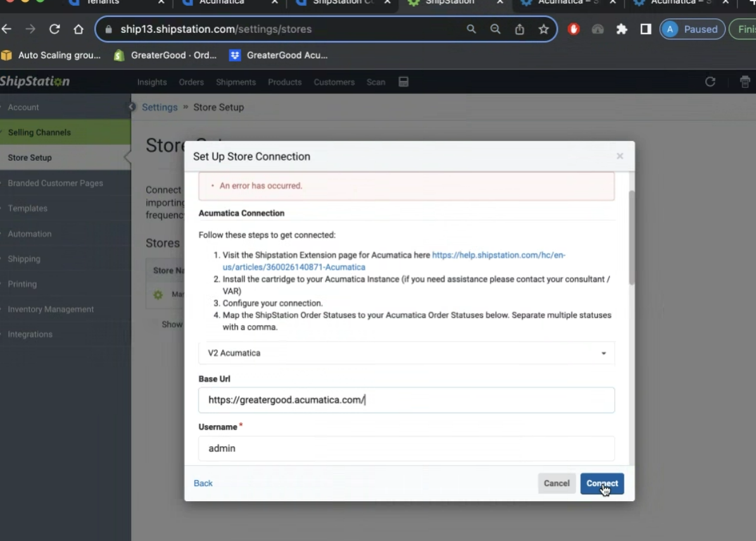Open GreaterGood Acu... bookmark
This screenshot has height=541, width=756.
pyautogui.click(x=278, y=56)
